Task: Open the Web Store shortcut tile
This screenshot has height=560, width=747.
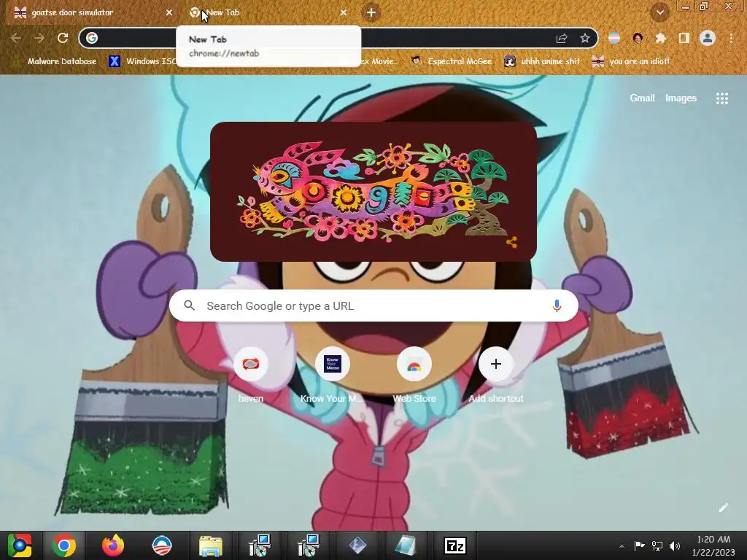Action: [414, 376]
